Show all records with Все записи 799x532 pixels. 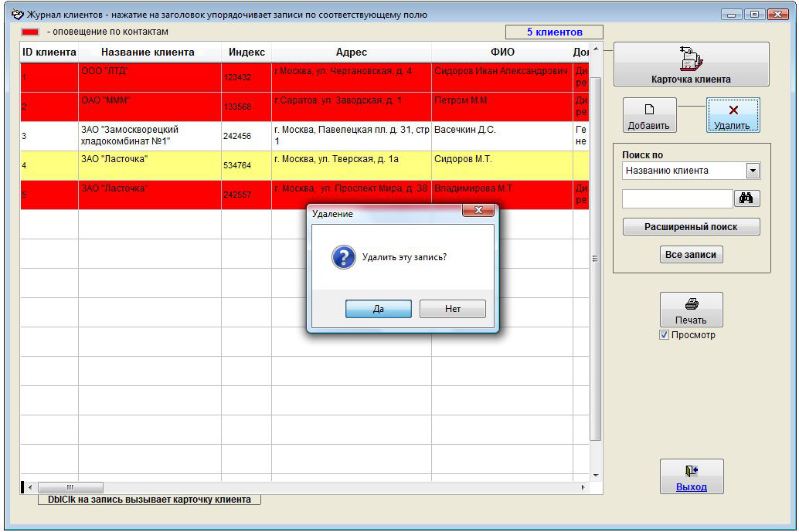coord(691,255)
